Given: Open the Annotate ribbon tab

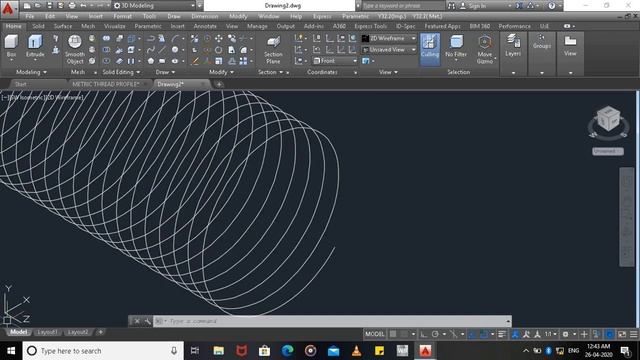Looking at the screenshot, I should point(205,26).
